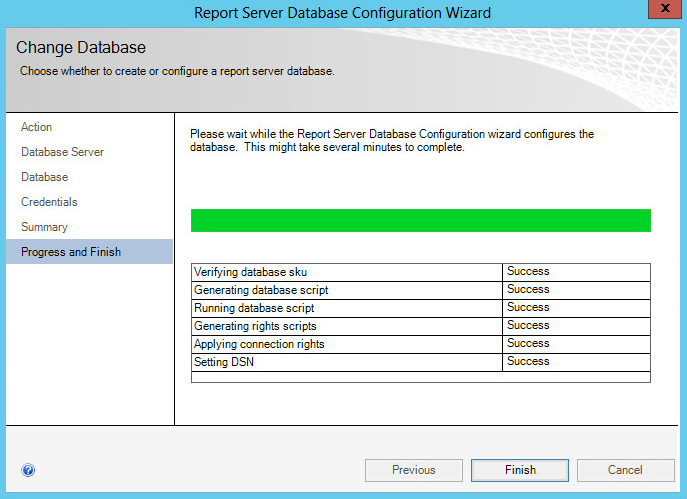This screenshot has height=499, width=687.
Task: Select the Verifying database sku row
Action: coord(421,272)
